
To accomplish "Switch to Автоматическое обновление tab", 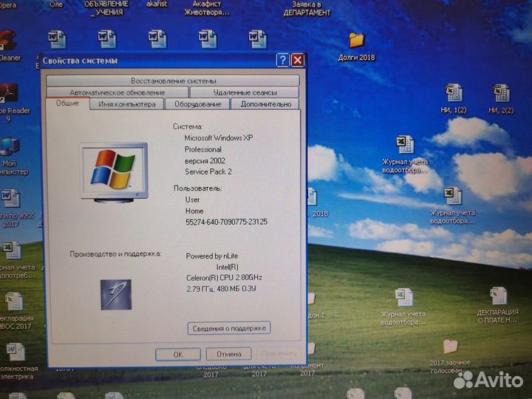I will [117, 92].
